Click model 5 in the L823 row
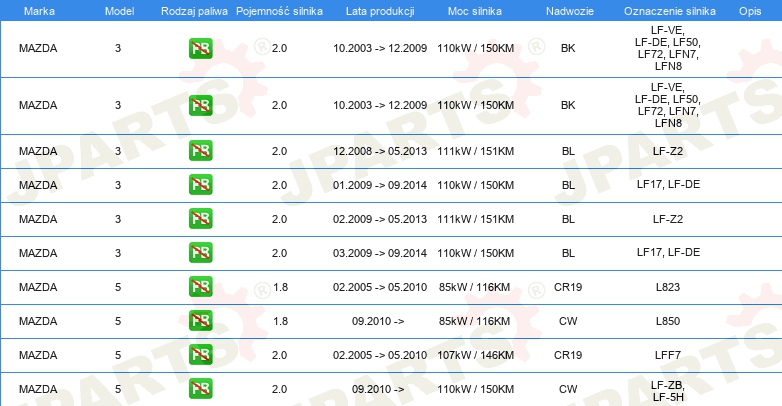Screen dimensions: 782x406 [118, 287]
